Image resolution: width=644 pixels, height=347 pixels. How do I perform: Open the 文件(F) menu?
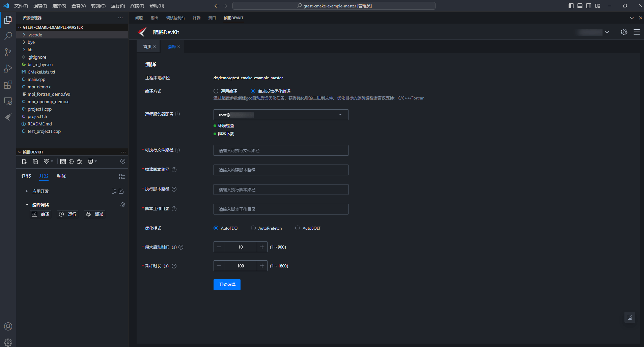pyautogui.click(x=21, y=6)
